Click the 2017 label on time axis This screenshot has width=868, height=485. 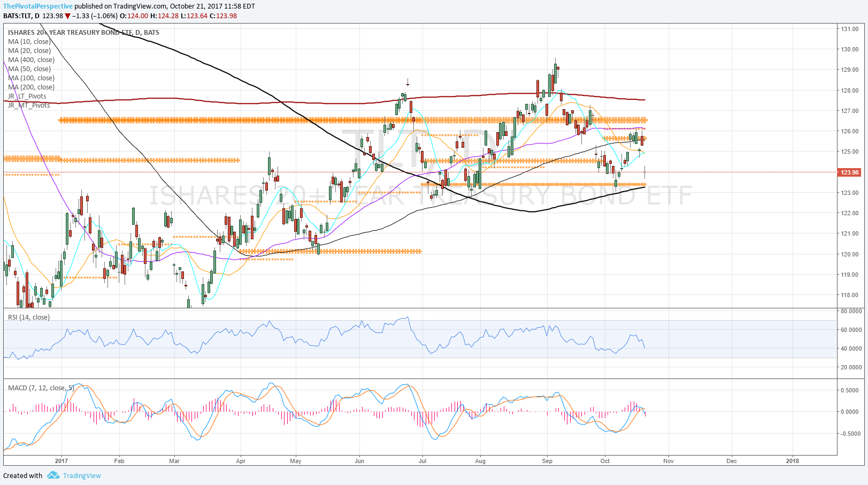point(62,461)
